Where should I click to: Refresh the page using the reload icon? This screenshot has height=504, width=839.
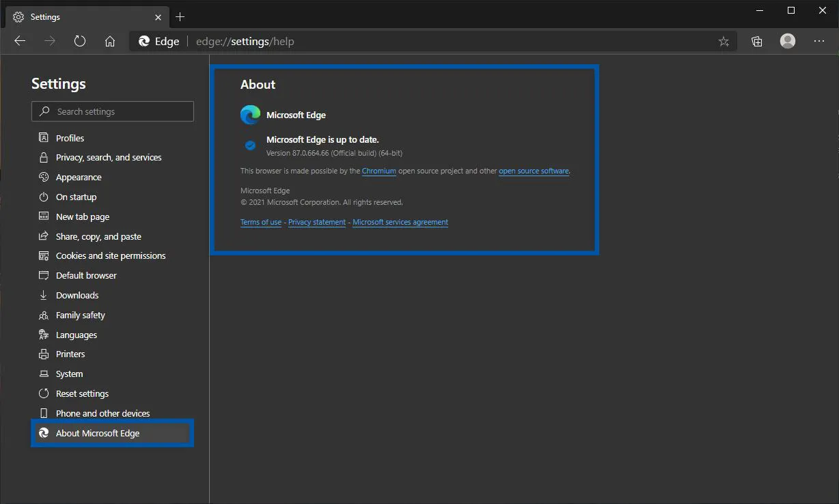(80, 41)
